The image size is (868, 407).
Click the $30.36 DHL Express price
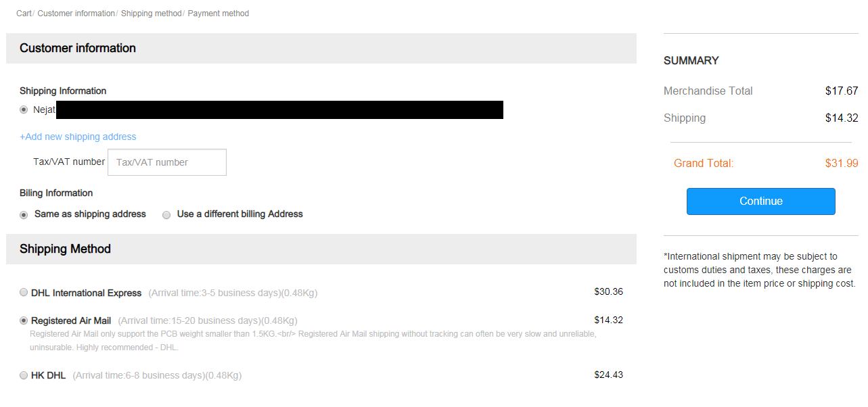click(x=608, y=292)
